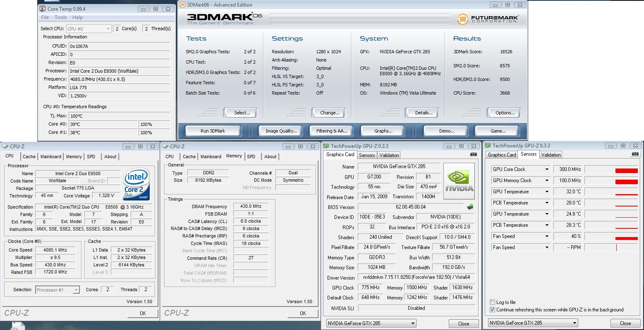Click the CPUID 0x1067A field in Core Temp
This screenshot has width=644, height=330.
click(119, 46)
